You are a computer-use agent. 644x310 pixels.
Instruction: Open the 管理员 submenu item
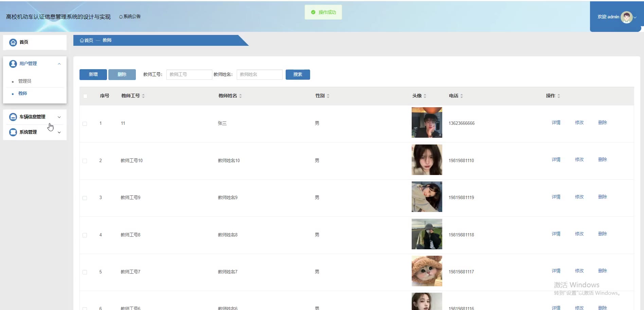point(25,81)
